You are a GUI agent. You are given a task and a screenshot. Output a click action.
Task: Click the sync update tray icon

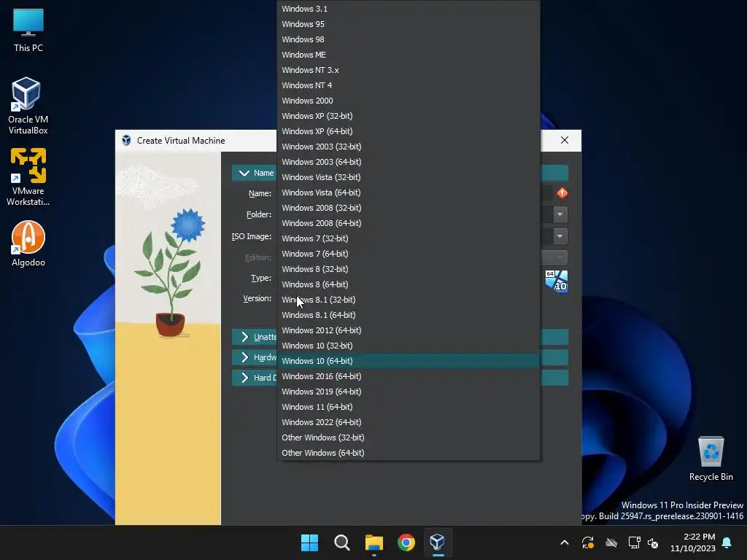pyautogui.click(x=588, y=542)
